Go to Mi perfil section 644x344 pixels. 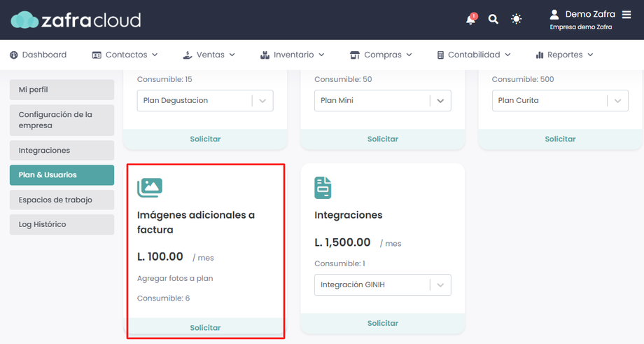pos(62,90)
